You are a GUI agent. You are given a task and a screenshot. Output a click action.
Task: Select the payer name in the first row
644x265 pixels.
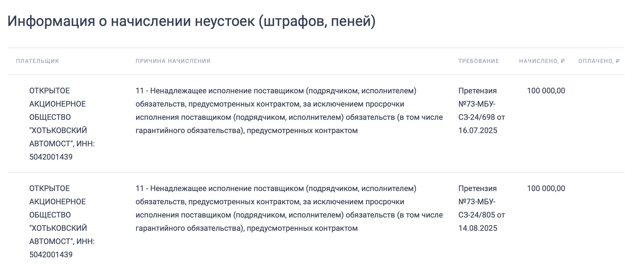[58, 117]
